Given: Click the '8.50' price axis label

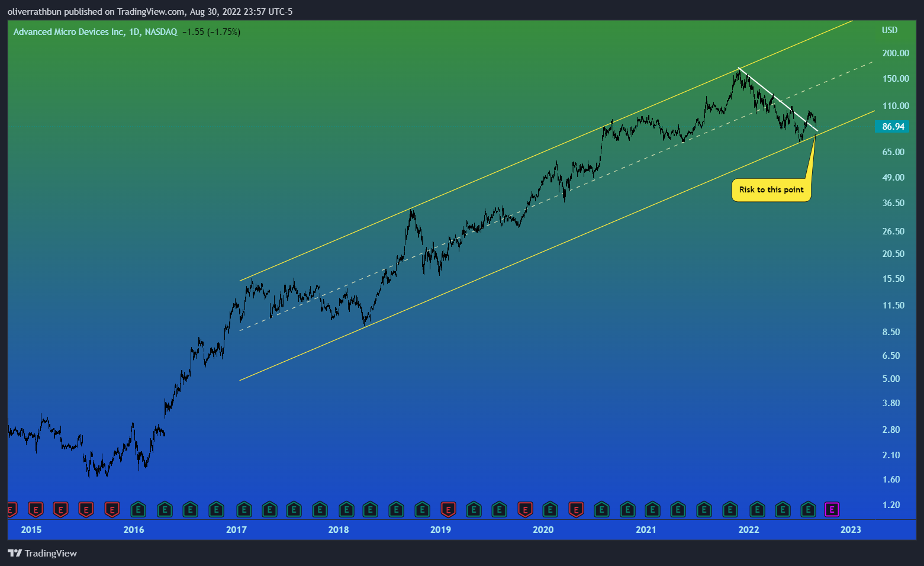Looking at the screenshot, I should (x=891, y=332).
